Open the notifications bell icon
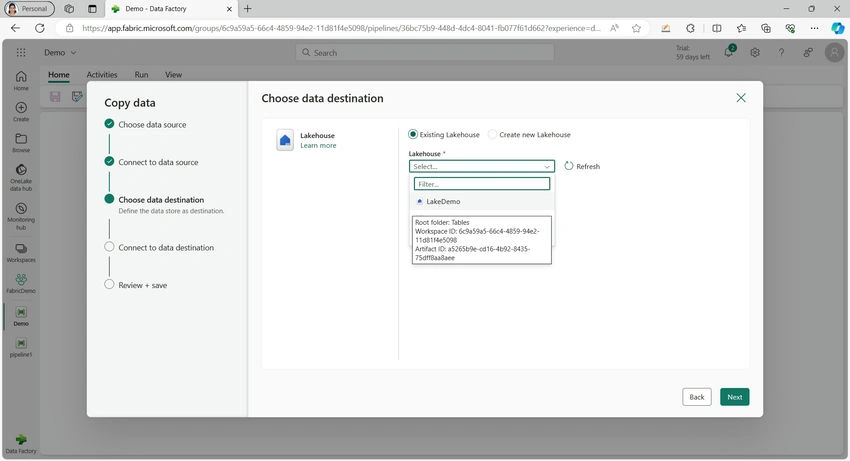This screenshot has height=461, width=850. click(729, 53)
